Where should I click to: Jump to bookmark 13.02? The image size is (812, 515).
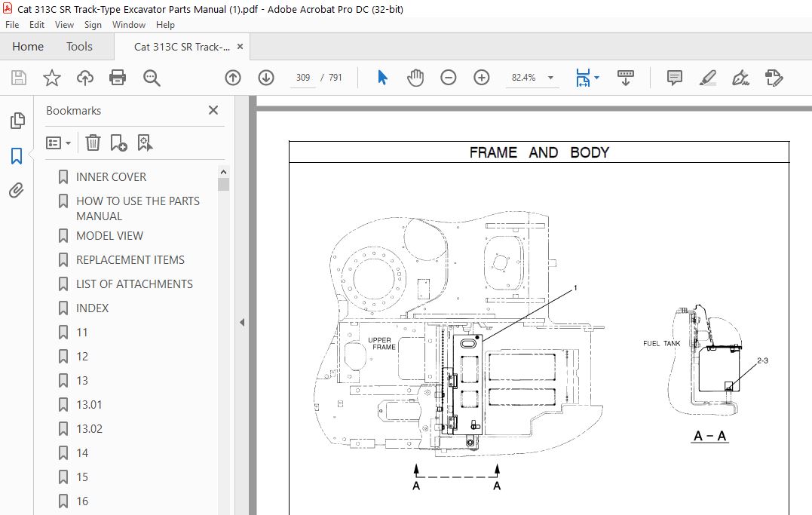pos(89,429)
